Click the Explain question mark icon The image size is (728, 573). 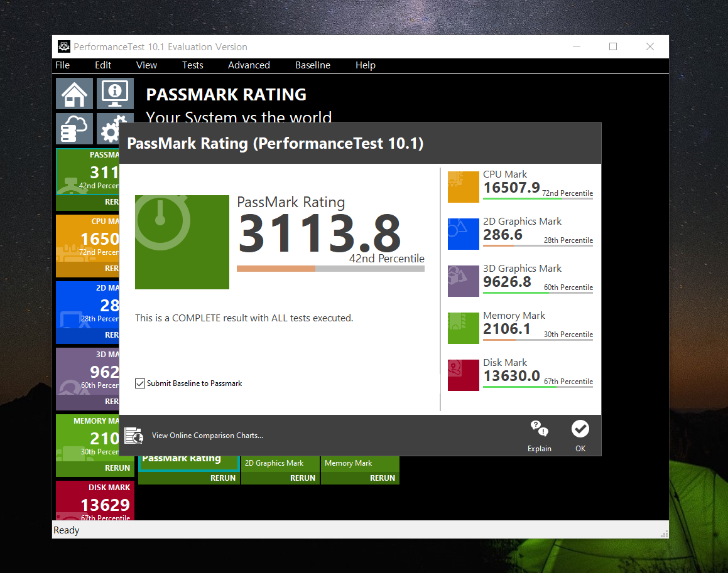click(540, 429)
